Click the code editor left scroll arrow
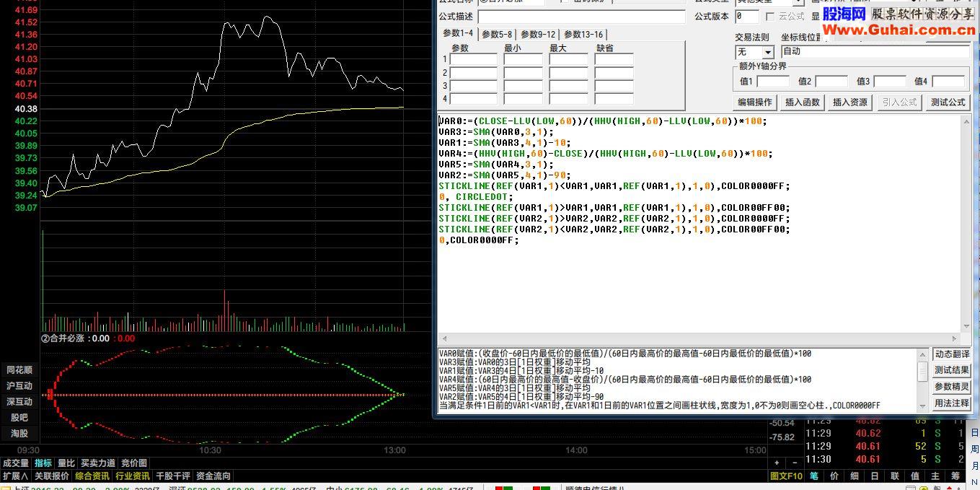The height and width of the screenshot is (490, 980). pos(443,338)
